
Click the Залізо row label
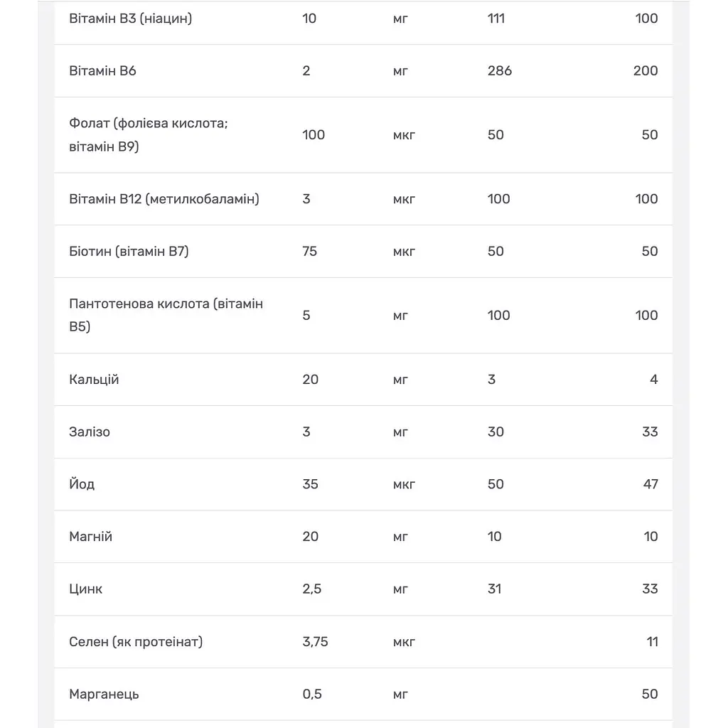point(90,432)
